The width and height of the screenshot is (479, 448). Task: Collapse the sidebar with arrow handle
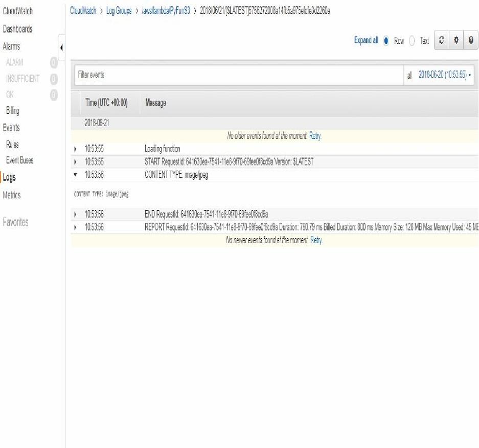[x=61, y=48]
